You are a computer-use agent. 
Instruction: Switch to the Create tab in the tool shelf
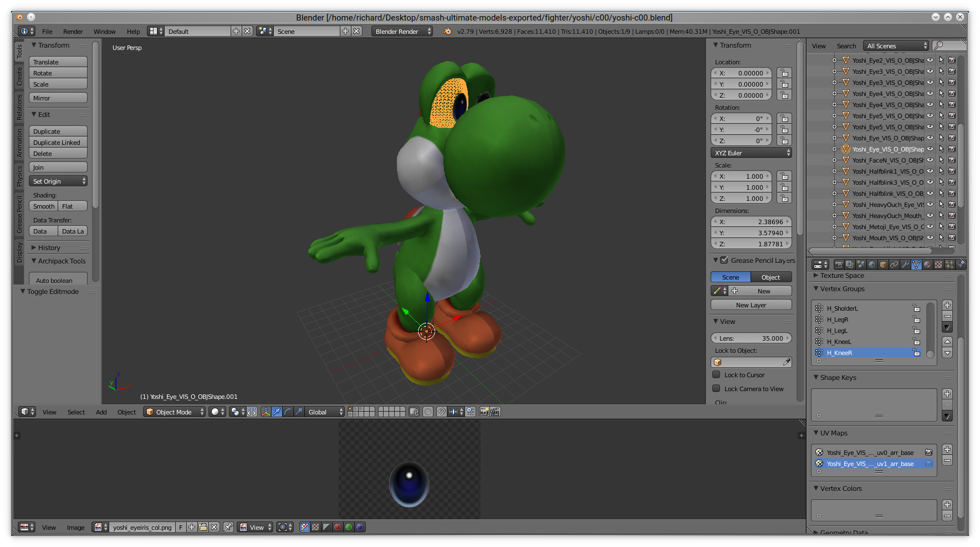[19, 77]
